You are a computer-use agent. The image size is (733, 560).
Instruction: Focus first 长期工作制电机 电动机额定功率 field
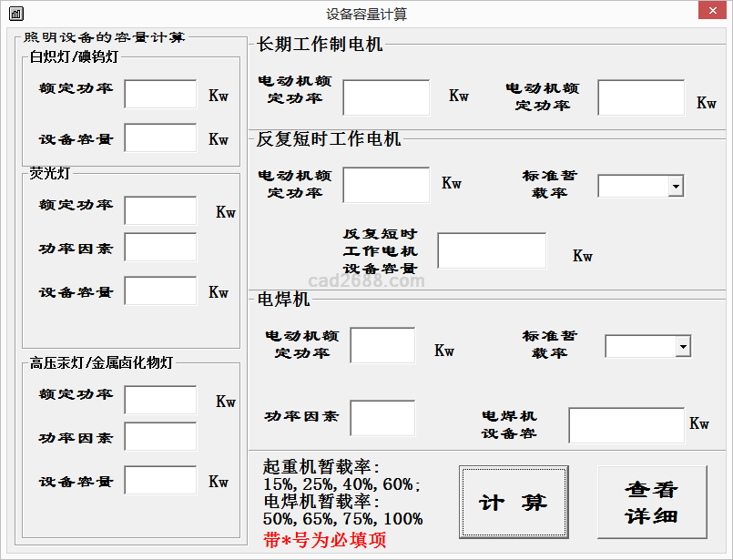coord(386,97)
